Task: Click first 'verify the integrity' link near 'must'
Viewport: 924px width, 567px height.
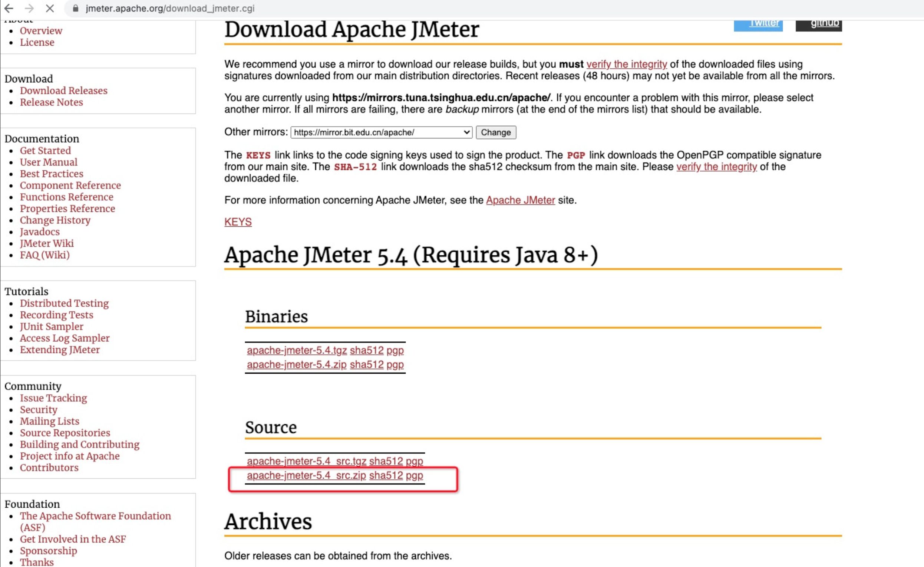Action: pos(627,65)
